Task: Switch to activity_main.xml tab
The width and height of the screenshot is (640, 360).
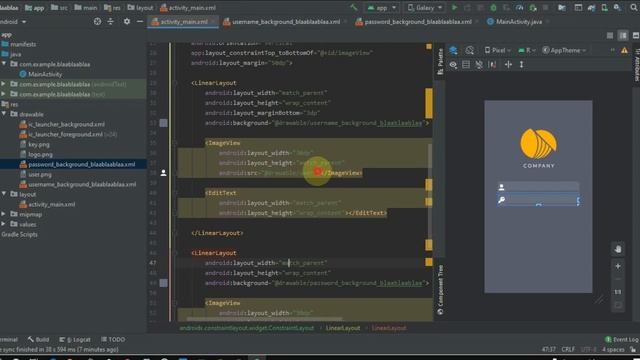Action: (184, 22)
